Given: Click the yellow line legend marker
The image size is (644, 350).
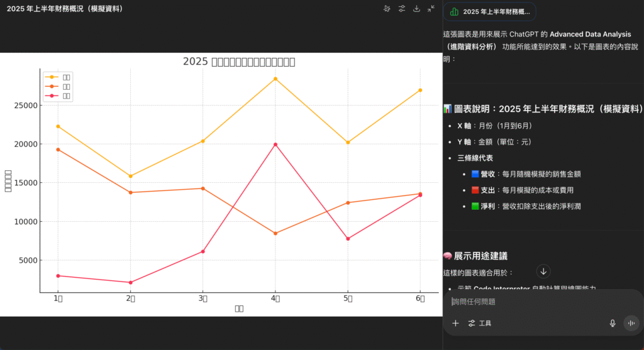Looking at the screenshot, I should point(52,76).
